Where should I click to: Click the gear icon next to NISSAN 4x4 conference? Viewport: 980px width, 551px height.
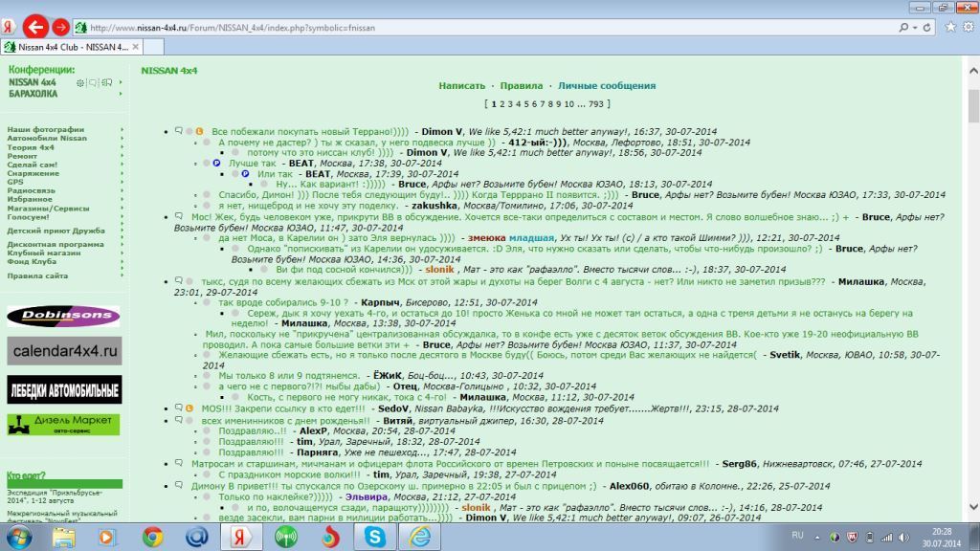point(80,82)
